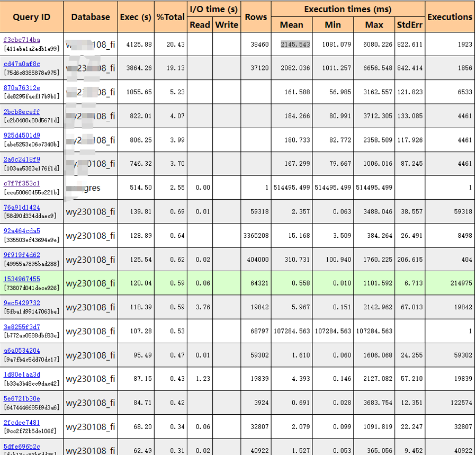Viewport: 476px width, 455px height.
Task: Open query link c7f7f353c1
Action: (x=22, y=183)
